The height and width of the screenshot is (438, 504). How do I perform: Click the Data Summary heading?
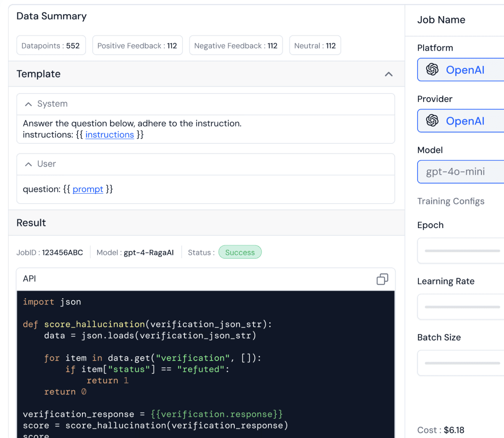[x=51, y=16]
